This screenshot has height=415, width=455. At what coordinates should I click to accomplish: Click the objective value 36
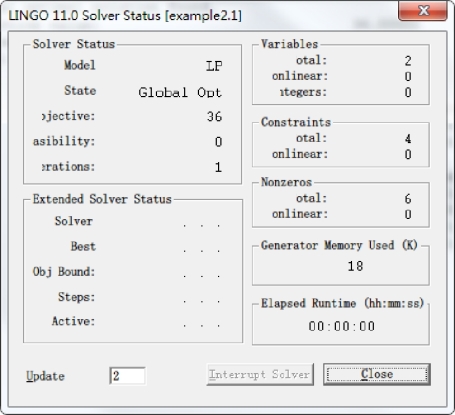tap(214, 117)
